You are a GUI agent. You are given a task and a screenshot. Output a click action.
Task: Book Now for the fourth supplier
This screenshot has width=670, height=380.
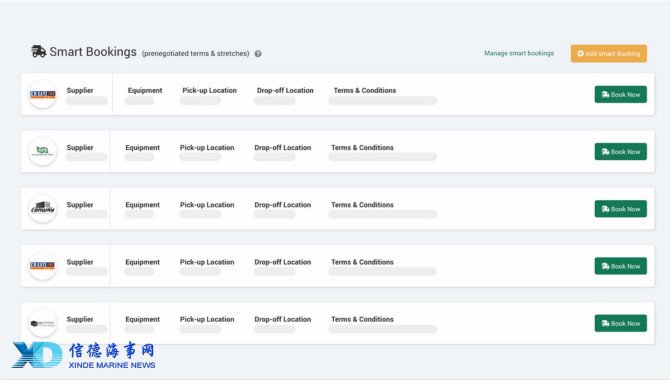(620, 266)
